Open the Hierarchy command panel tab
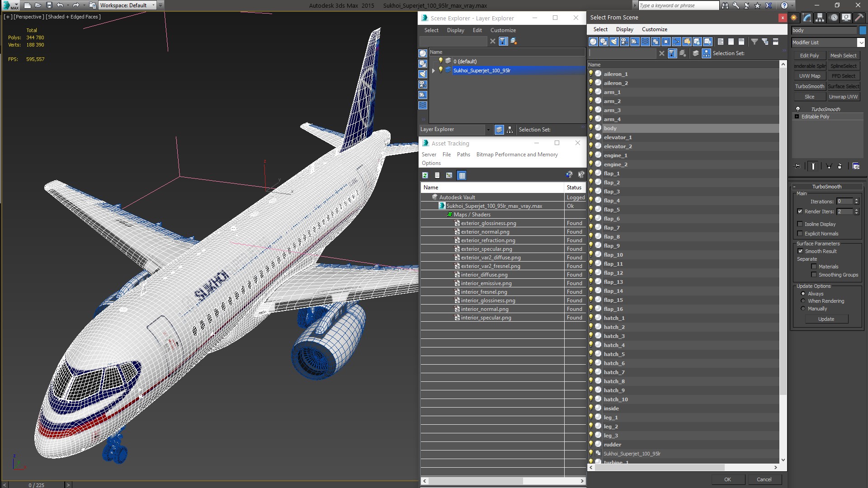 820,18
